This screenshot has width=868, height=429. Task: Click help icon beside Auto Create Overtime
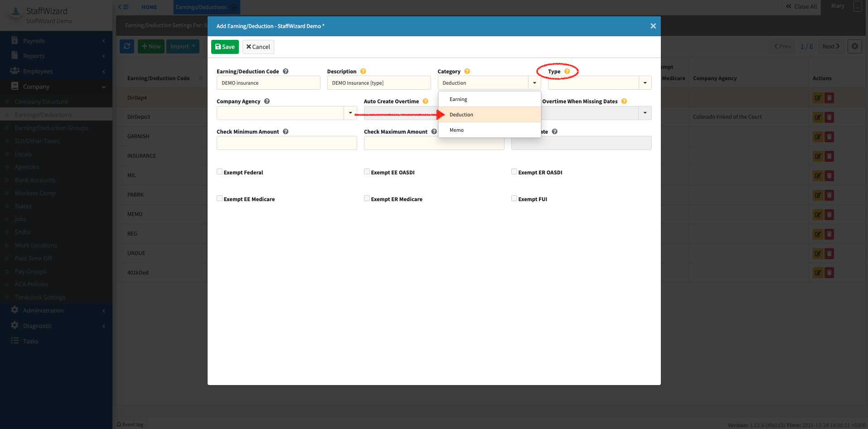[x=425, y=101]
